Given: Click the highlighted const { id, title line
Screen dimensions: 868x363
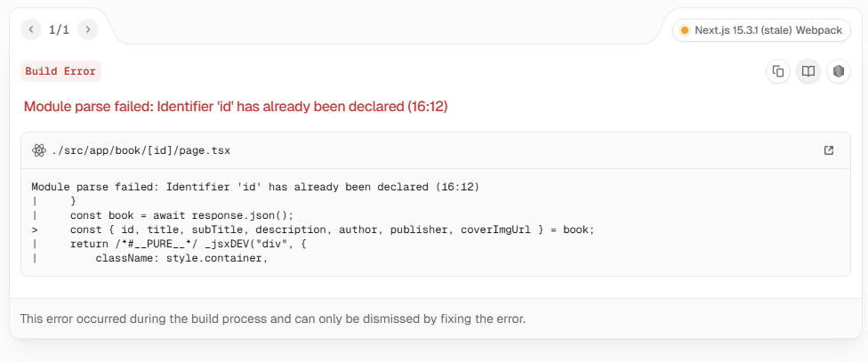Looking at the screenshot, I should 332,230.
